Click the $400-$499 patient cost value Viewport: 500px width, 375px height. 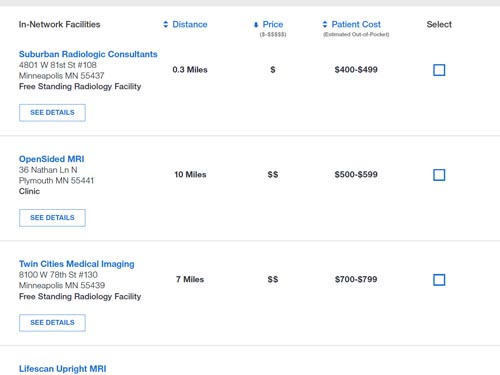tap(356, 70)
